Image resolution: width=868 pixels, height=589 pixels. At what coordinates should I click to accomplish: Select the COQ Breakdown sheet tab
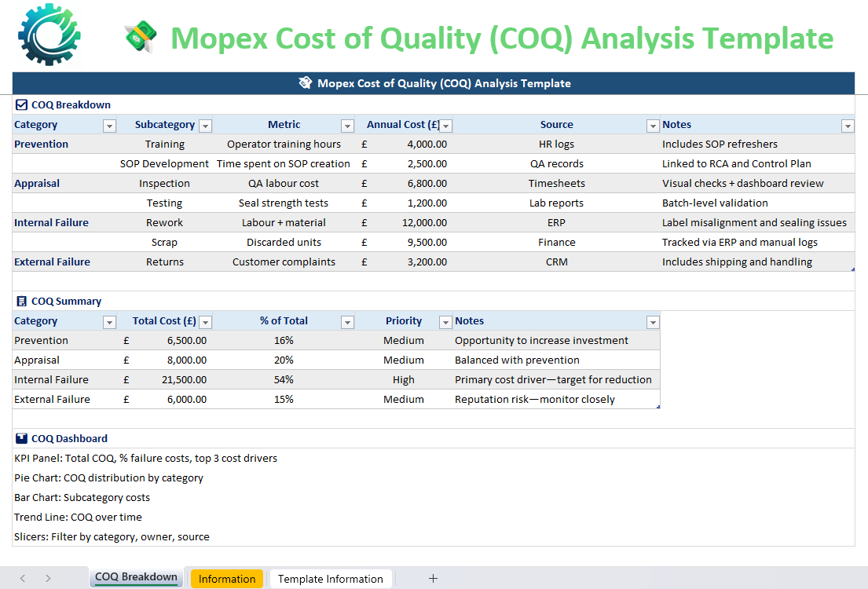click(136, 577)
